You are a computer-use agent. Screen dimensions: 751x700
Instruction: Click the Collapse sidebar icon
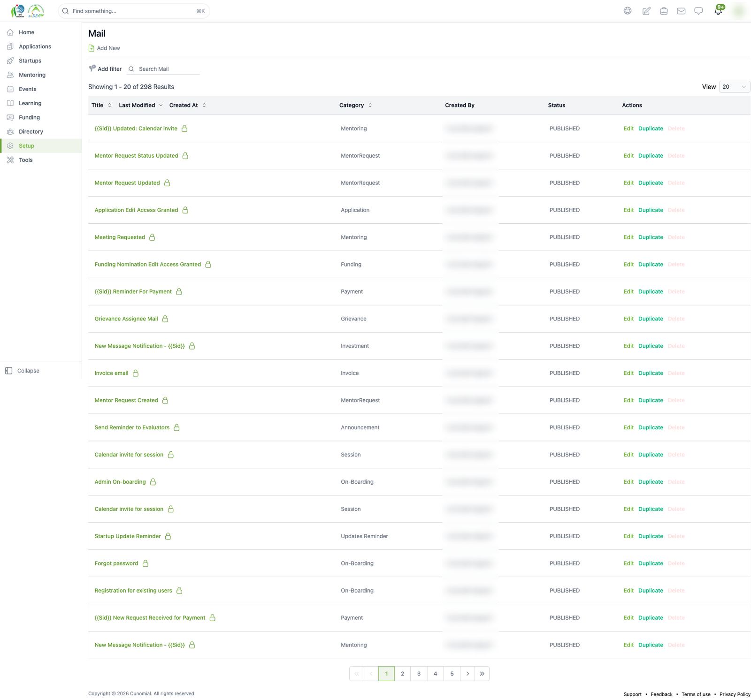point(8,371)
